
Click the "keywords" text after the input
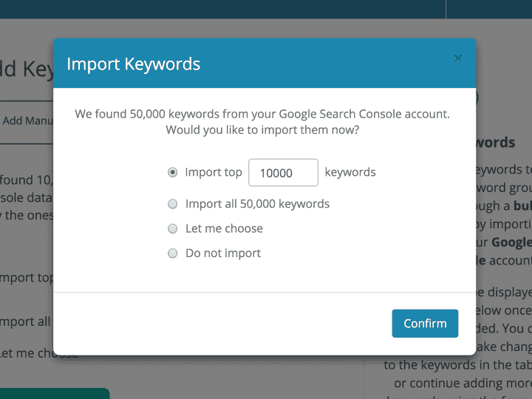pyautogui.click(x=350, y=173)
